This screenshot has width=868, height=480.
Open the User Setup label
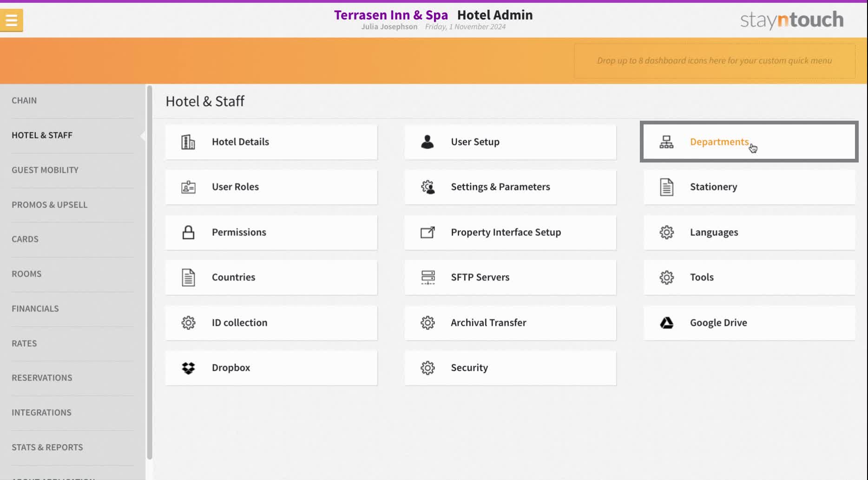(x=475, y=142)
